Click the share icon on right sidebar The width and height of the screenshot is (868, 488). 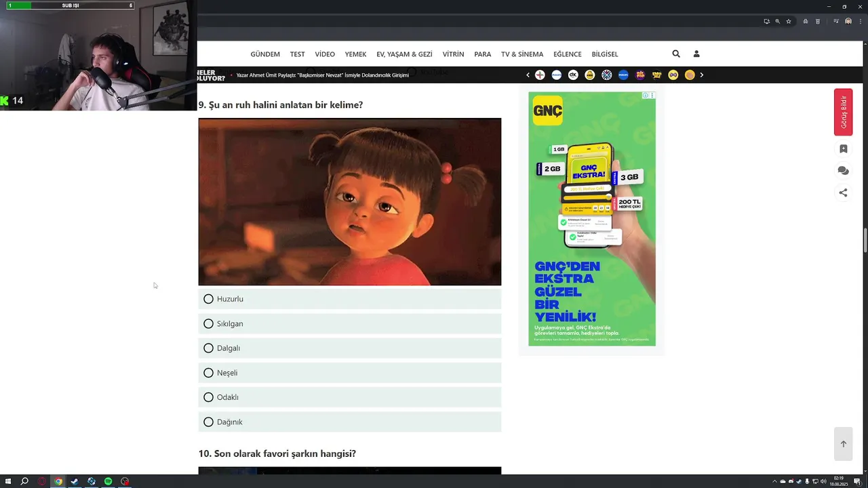pyautogui.click(x=843, y=192)
